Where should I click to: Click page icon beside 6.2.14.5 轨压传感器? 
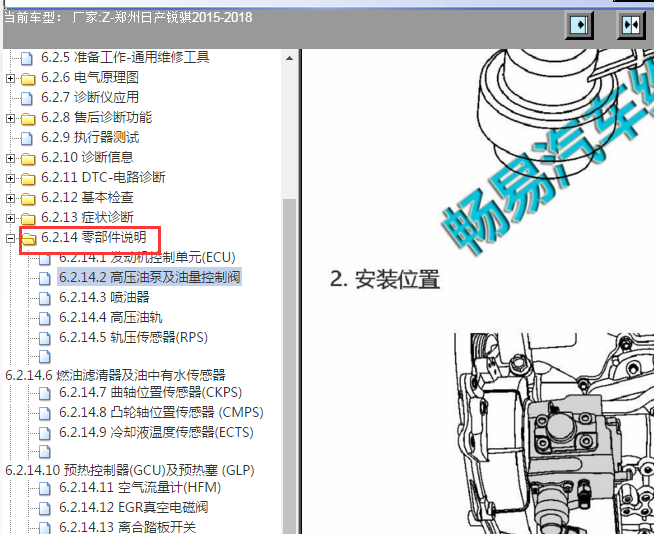(x=45, y=338)
